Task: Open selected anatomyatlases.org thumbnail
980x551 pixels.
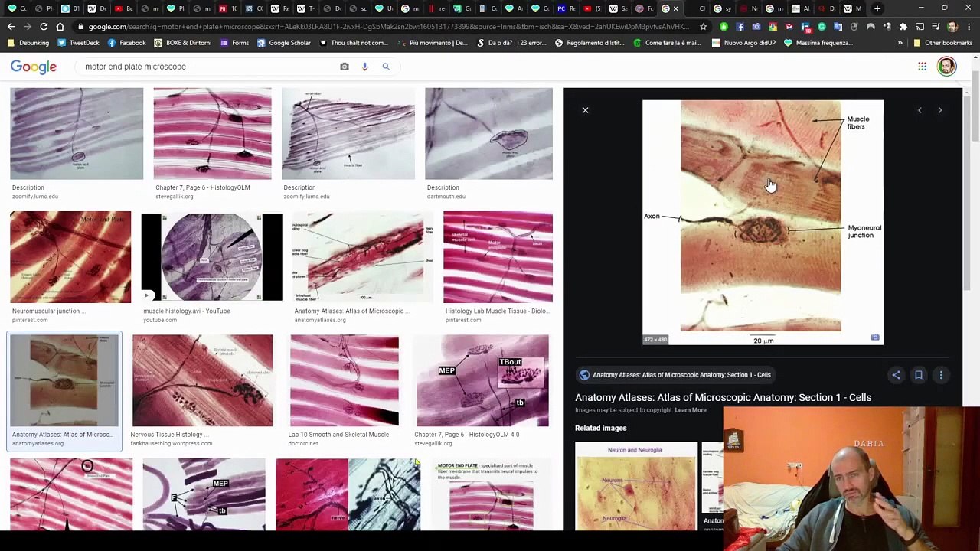Action: [64, 380]
